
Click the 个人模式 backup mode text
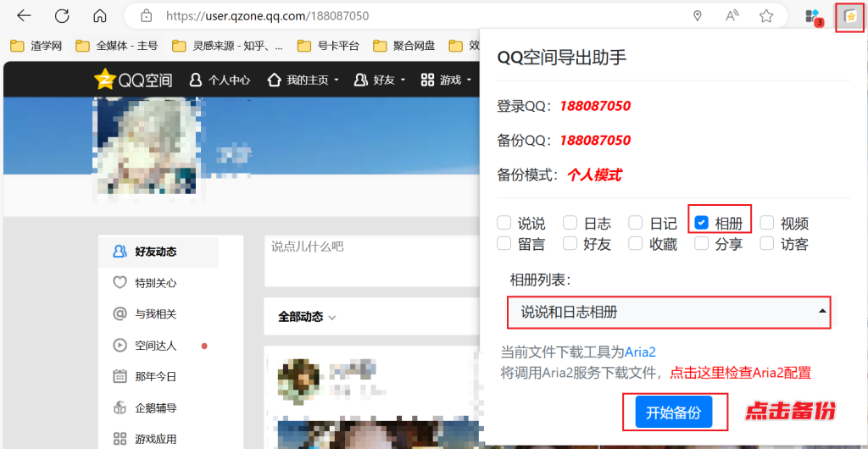pos(594,176)
